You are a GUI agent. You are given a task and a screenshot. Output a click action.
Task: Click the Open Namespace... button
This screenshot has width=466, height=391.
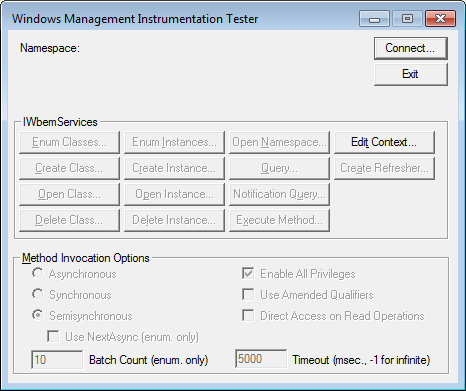click(x=279, y=142)
